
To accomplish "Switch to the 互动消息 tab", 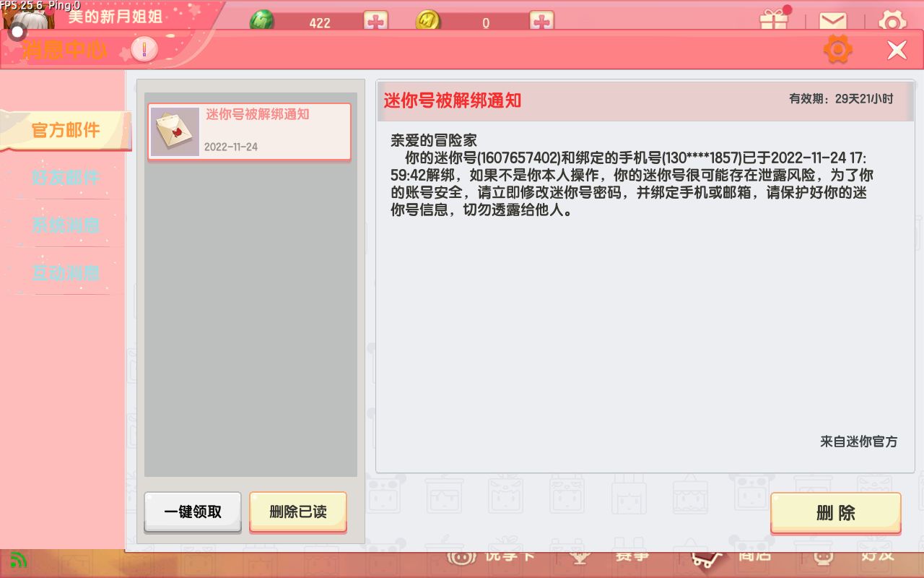I will tap(66, 273).
